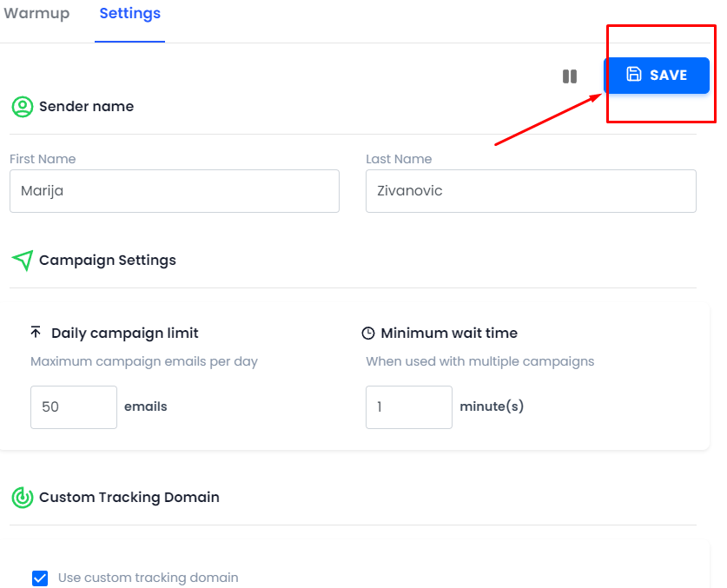Click the Custom Tracking Domain radar icon
727x588 pixels.
coord(23,498)
